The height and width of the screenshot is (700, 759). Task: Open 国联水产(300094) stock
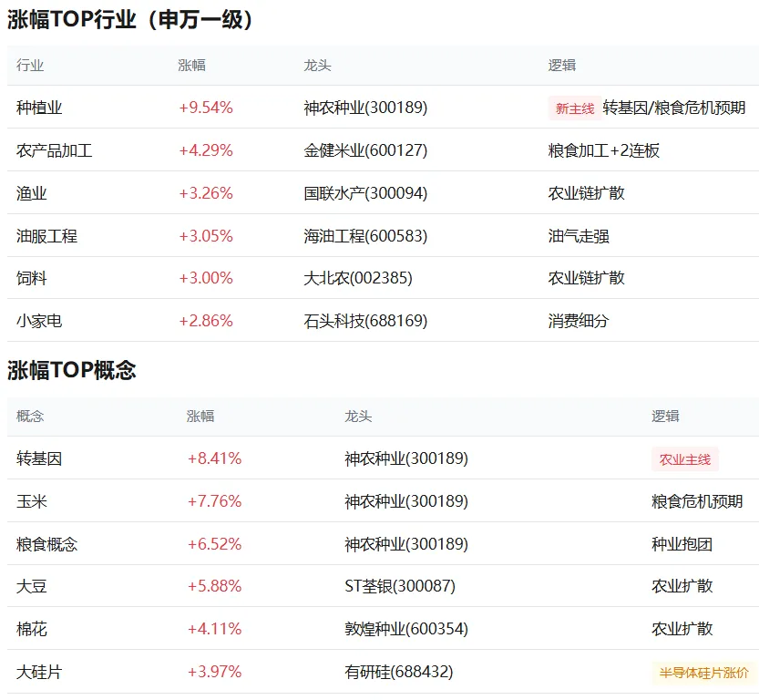[x=365, y=193]
